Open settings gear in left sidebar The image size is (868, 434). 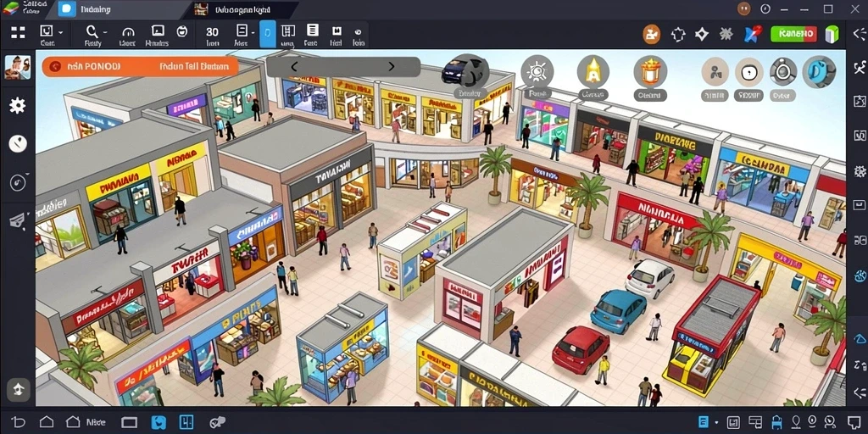(17, 105)
